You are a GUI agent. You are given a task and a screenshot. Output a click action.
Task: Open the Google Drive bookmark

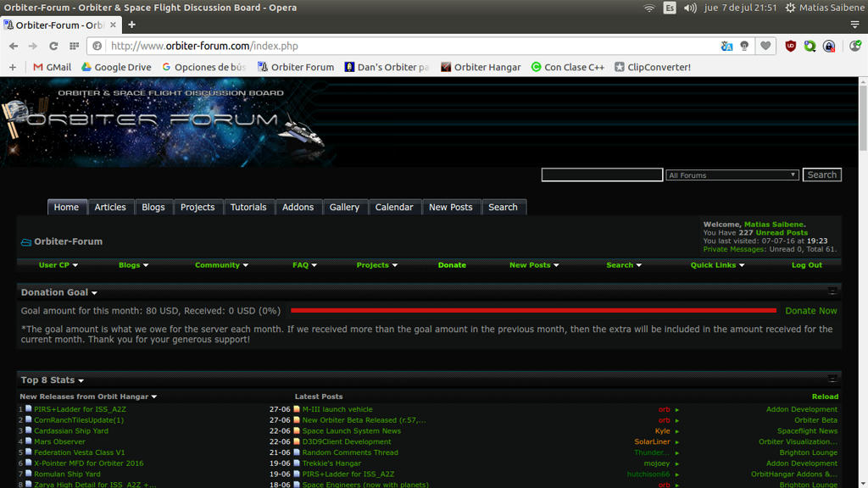(x=116, y=67)
